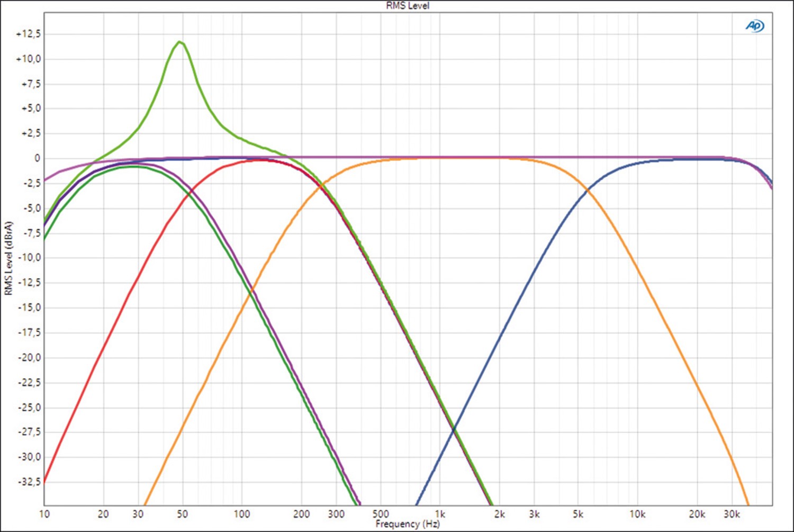
Task: Select the -25,0 y-axis tick label
Action: (x=29, y=408)
